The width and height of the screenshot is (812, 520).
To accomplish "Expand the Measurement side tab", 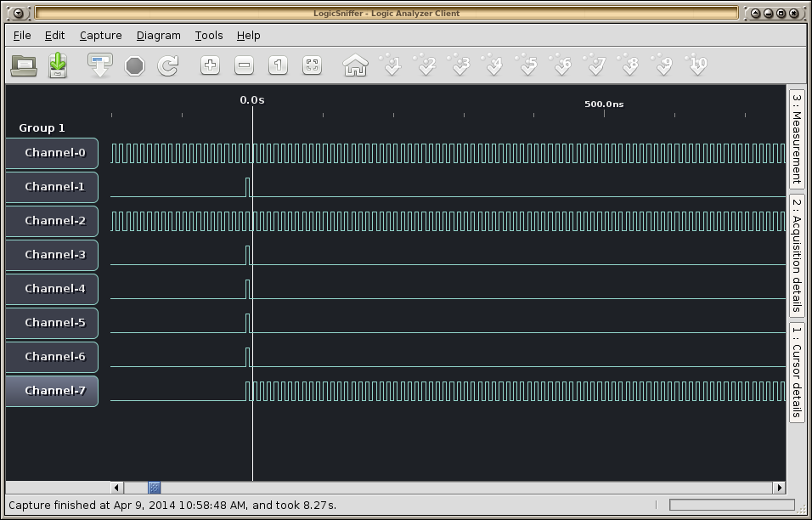I will [x=797, y=139].
